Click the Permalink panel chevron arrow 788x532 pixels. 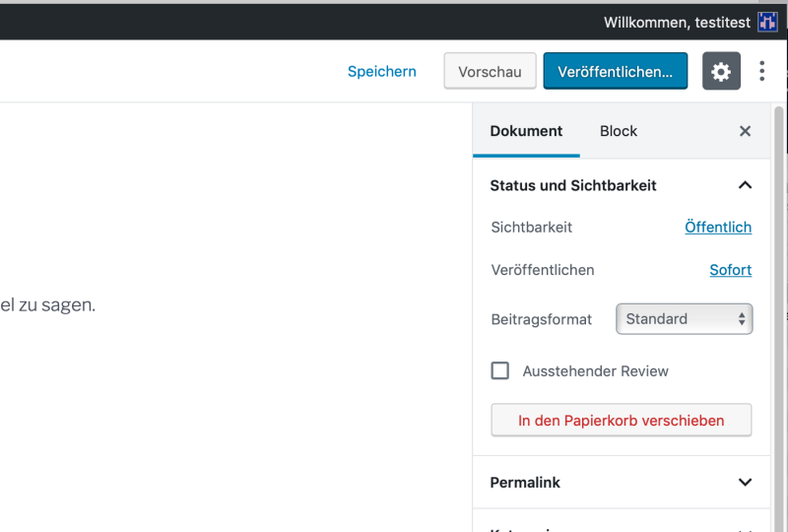(745, 483)
